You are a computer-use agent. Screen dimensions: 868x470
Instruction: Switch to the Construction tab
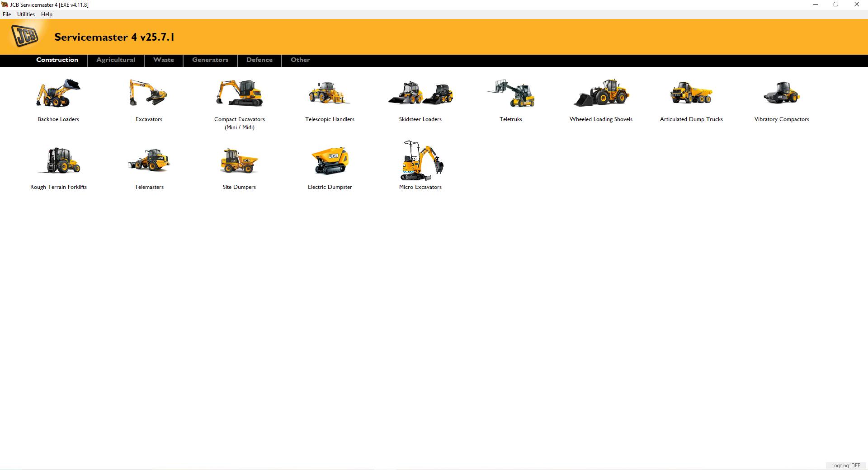pyautogui.click(x=57, y=60)
